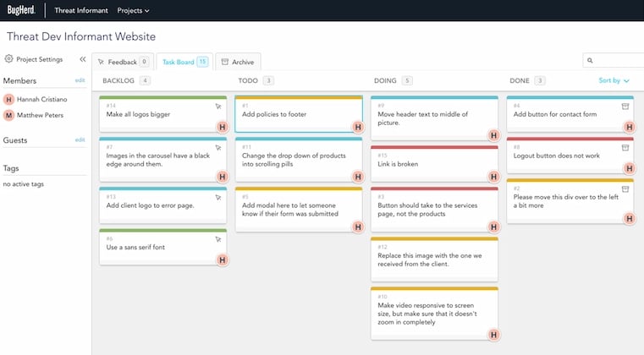Viewport: 644px width, 355px height.
Task: Open the Projects dropdown menu
Action: coord(133,11)
